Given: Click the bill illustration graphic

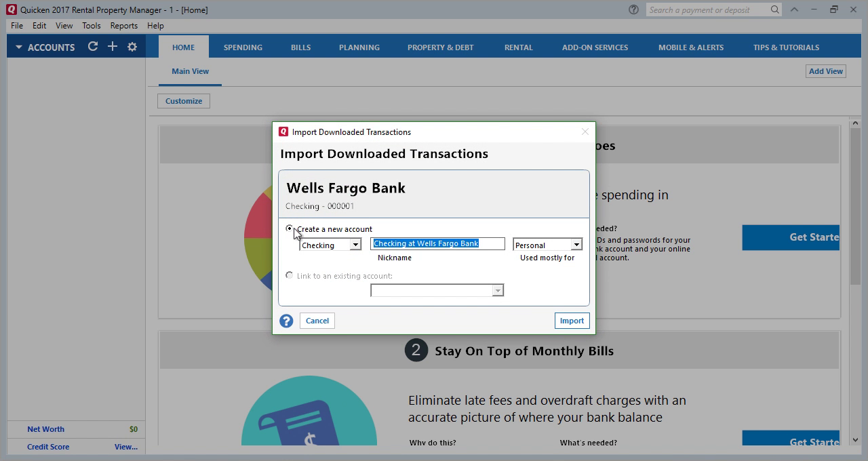Looking at the screenshot, I should coord(309,411).
